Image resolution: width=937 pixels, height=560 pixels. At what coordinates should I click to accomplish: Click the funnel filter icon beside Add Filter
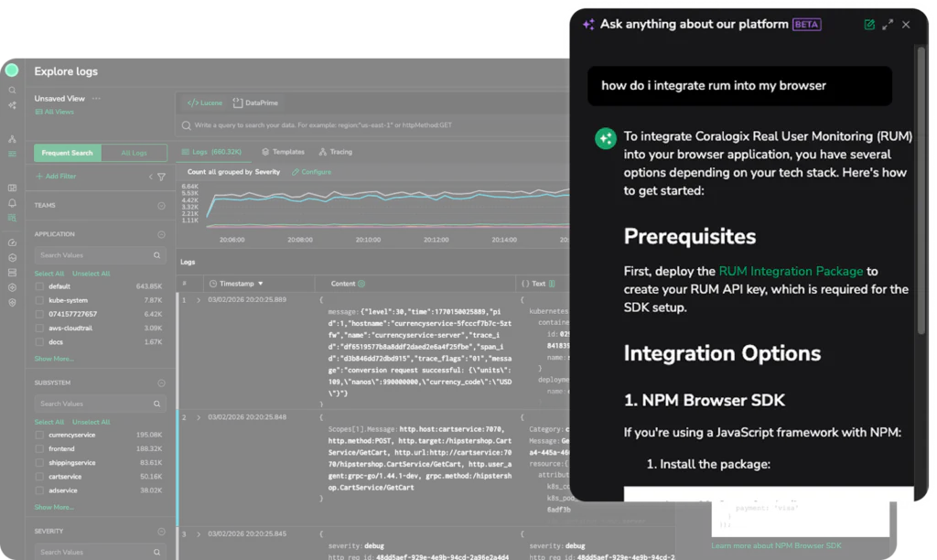[161, 177]
